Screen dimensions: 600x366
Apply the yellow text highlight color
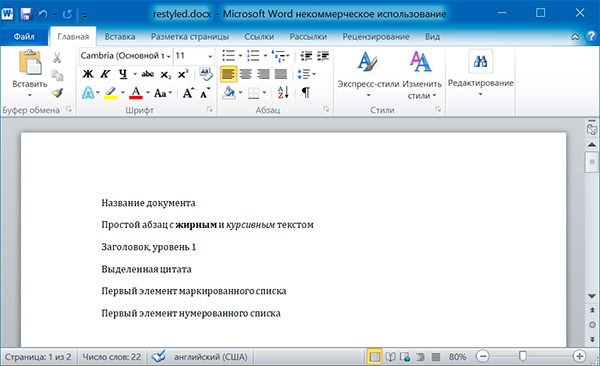(111, 93)
